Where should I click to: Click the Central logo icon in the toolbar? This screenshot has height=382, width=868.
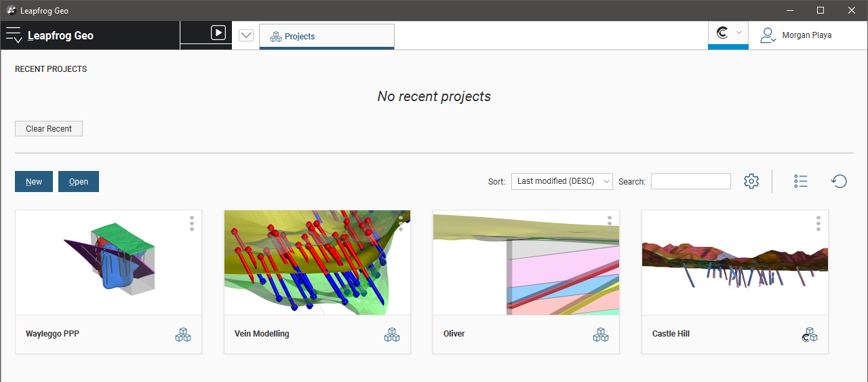point(723,33)
